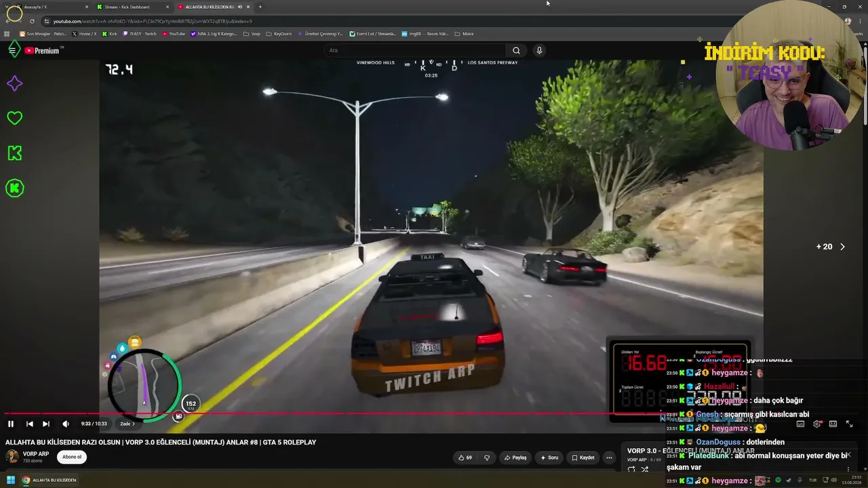Close the VORP 3.0 playlist panel
The image size is (868, 488).
pyautogui.click(x=848, y=454)
